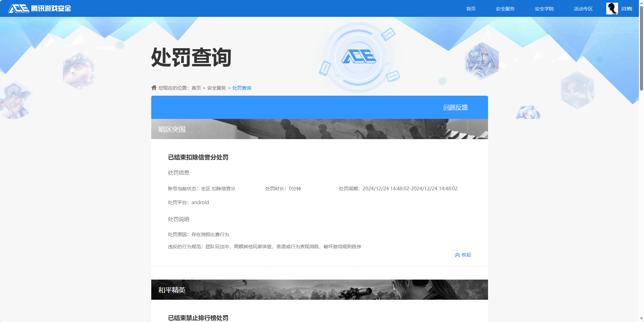Click the user avatar in the top bar
This screenshot has height=322, width=644.
pos(612,8)
